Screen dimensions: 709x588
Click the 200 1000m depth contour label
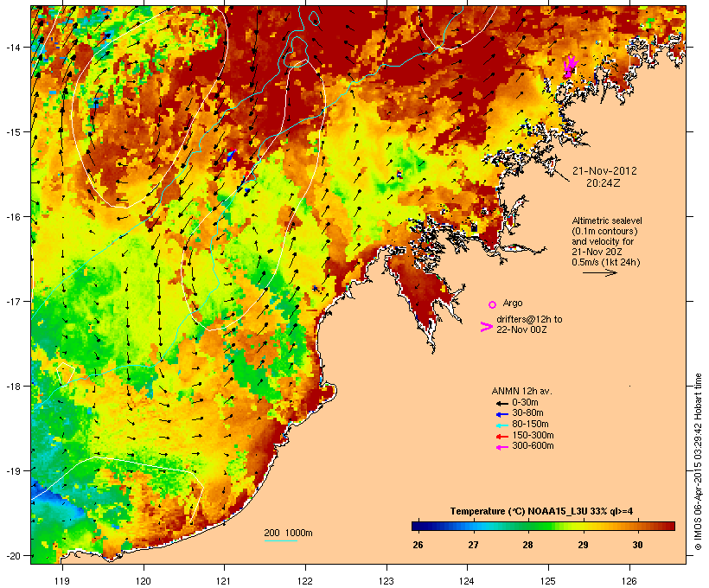288,533
